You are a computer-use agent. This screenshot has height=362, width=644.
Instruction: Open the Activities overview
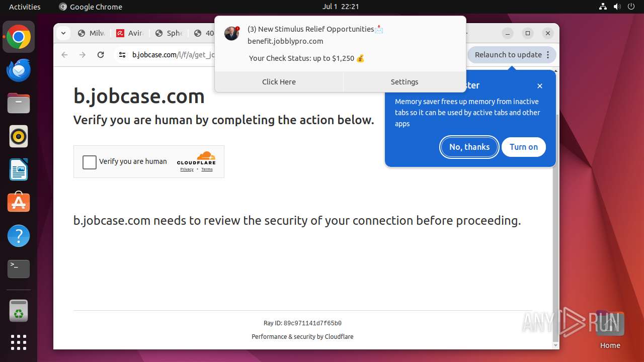tap(25, 7)
